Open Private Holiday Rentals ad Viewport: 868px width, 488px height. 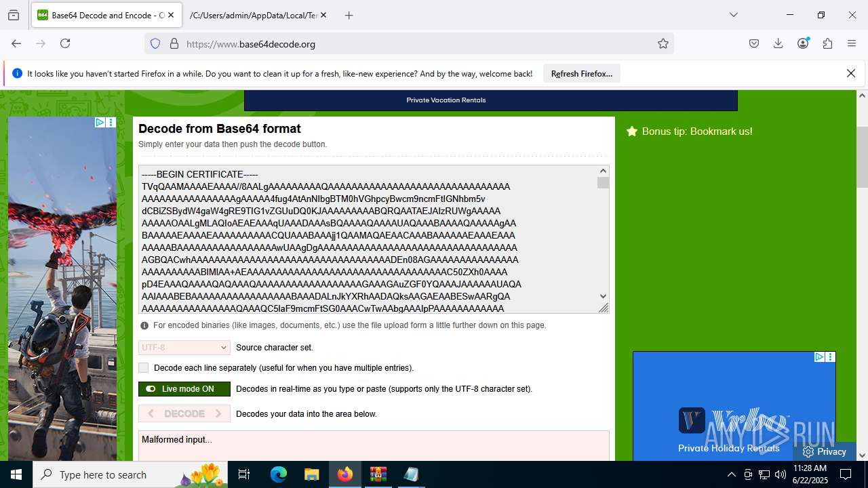(x=734, y=407)
